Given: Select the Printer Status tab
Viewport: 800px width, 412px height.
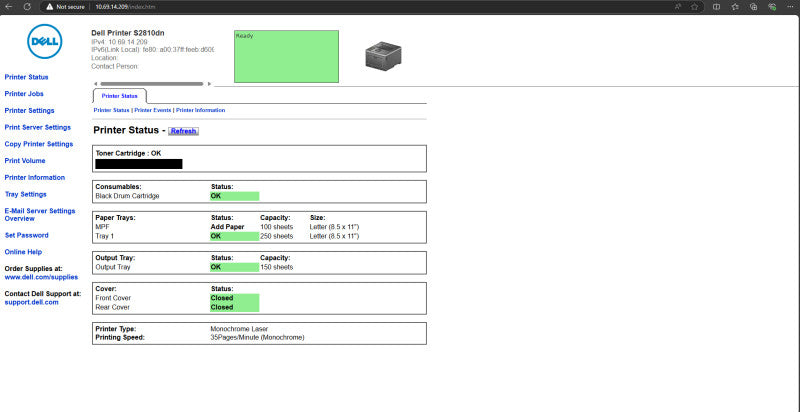Looking at the screenshot, I should (x=119, y=96).
